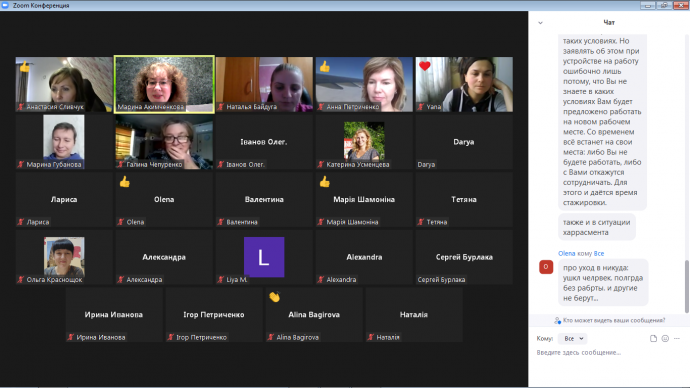The width and height of the screenshot is (690, 388).
Task: Click muted mic icon beside Ирина Иванова
Action: (x=70, y=337)
